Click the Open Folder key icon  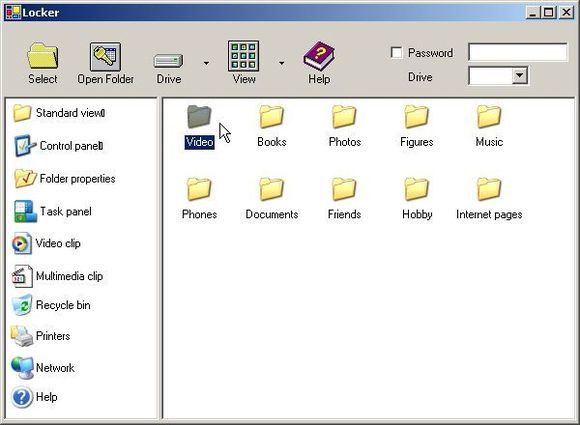105,56
